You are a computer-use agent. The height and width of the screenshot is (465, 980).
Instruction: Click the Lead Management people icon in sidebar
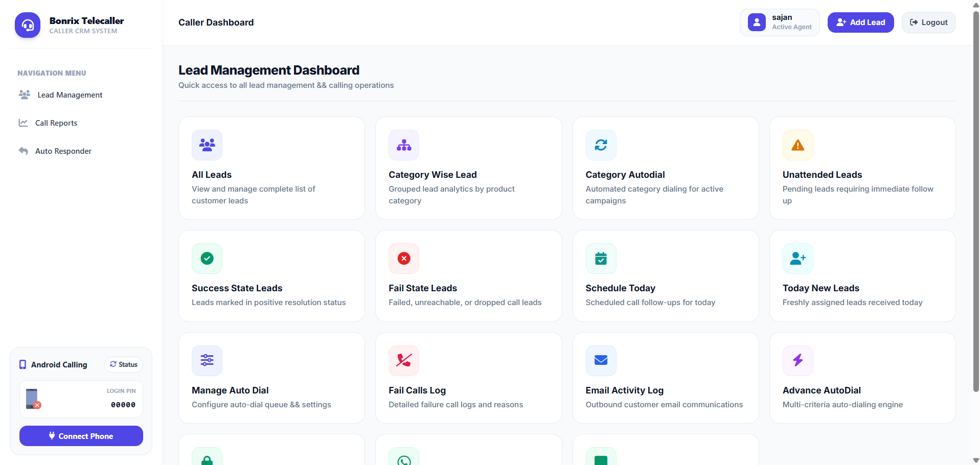(x=25, y=95)
